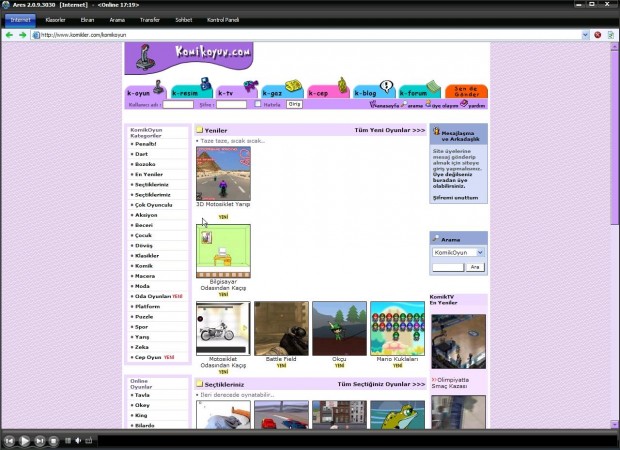Viewport: 620px width, 450px height.
Task: Open the Klasörler tab in Ares
Action: (55, 20)
